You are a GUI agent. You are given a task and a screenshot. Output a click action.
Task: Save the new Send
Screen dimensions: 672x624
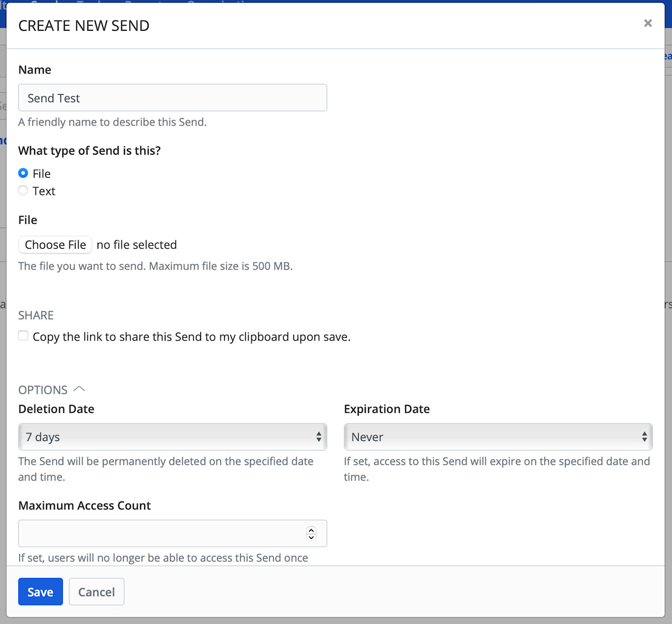coord(40,591)
